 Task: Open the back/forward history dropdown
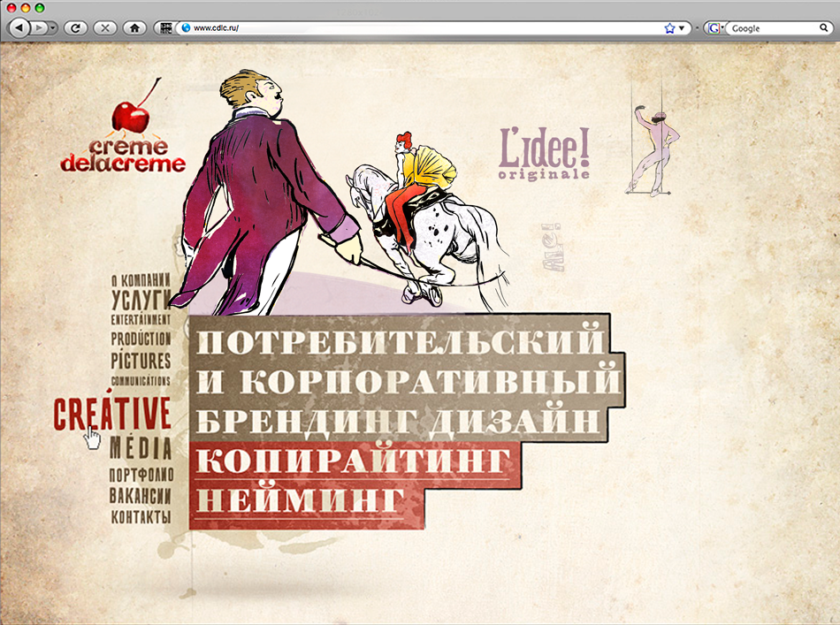53,28
